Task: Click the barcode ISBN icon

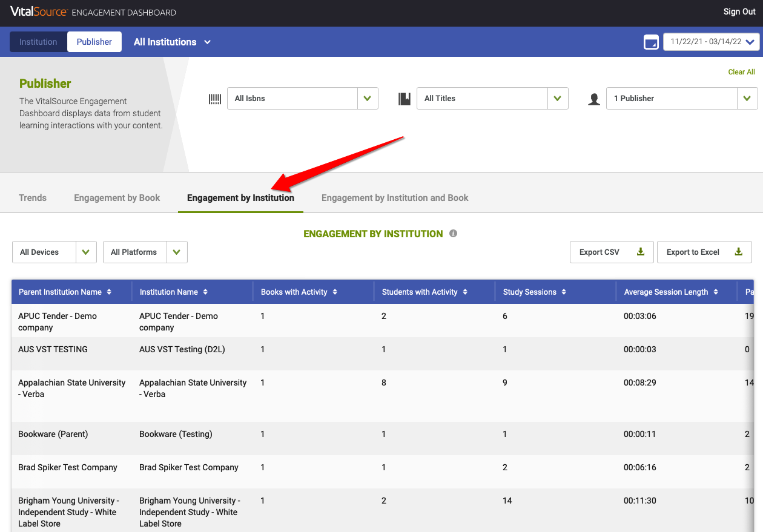Action: [215, 99]
